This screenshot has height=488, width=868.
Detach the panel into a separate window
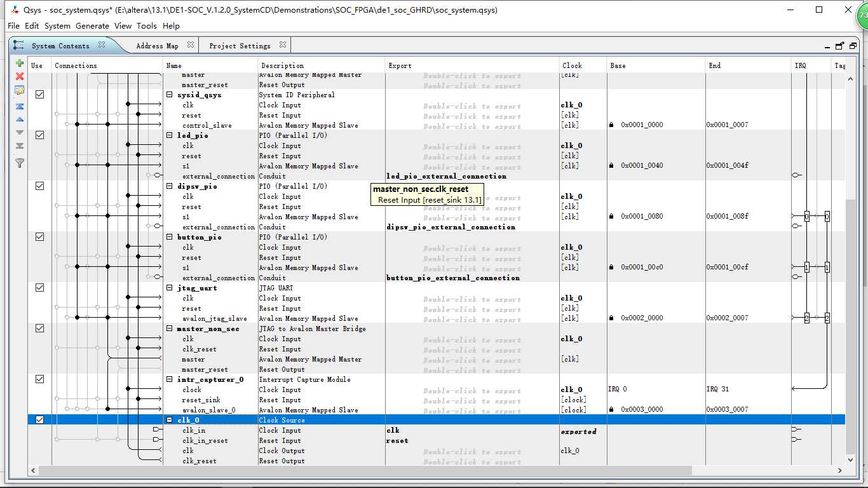(x=840, y=46)
